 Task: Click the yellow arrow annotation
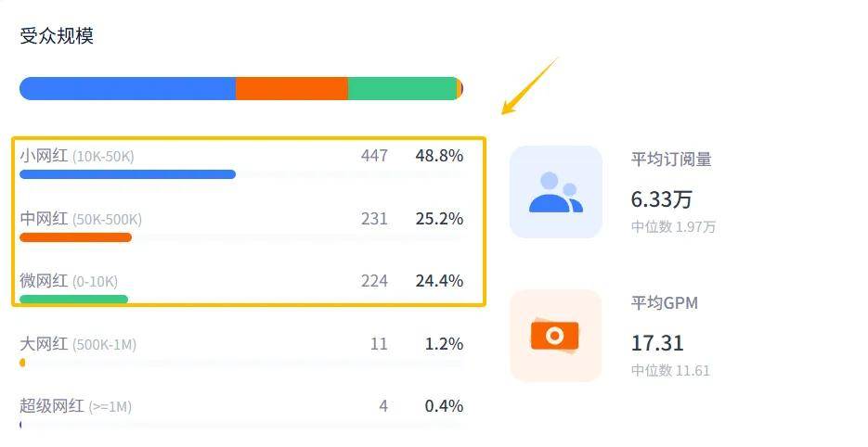[529, 86]
